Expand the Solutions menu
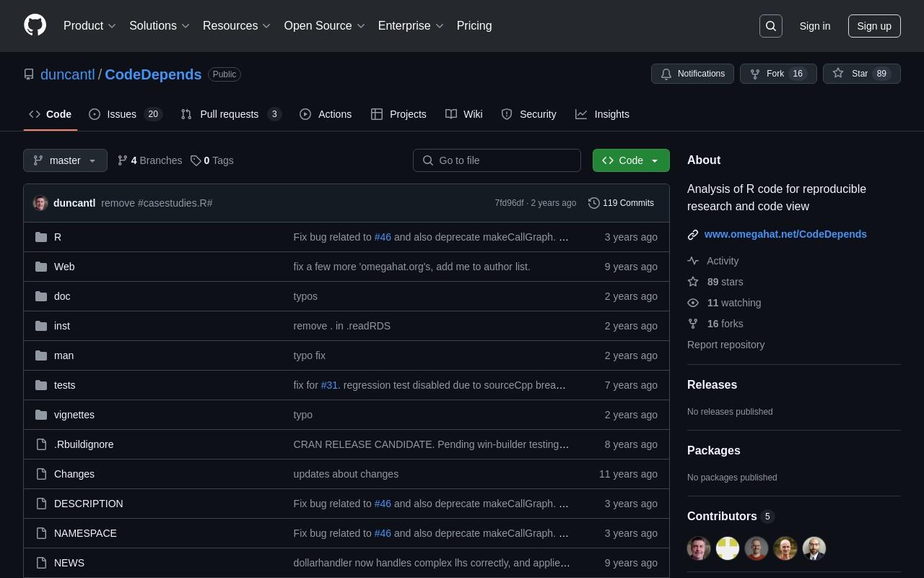924x578 pixels. tap(160, 26)
